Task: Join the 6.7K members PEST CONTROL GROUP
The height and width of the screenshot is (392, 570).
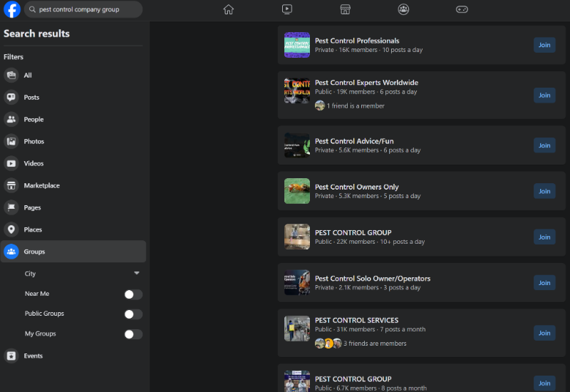Action: coord(544,383)
